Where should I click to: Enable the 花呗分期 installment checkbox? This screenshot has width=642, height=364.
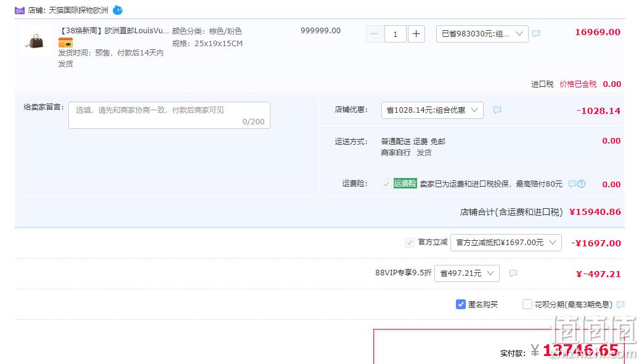527,304
